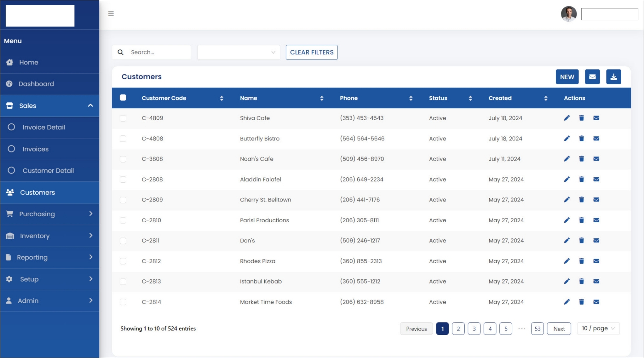Image resolution: width=644 pixels, height=358 pixels.
Task: Jump to last page 53
Action: pyautogui.click(x=537, y=329)
